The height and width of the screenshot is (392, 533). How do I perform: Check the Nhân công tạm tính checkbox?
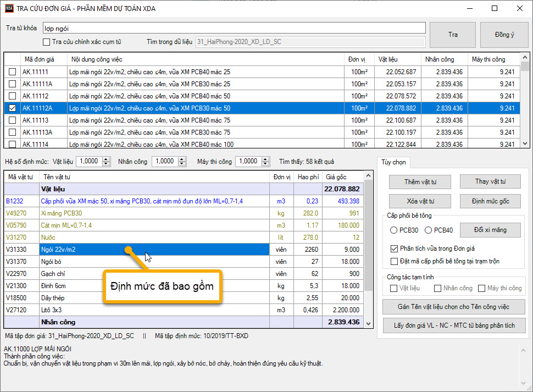437,288
